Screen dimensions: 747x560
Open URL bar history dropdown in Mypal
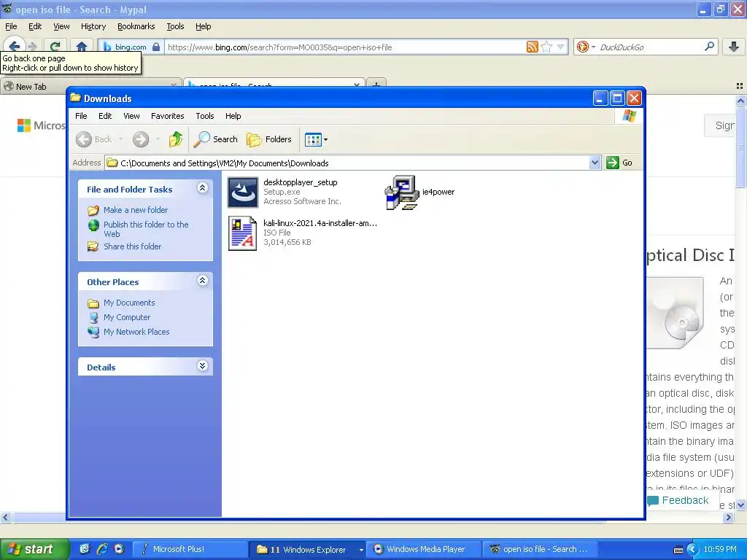click(561, 47)
